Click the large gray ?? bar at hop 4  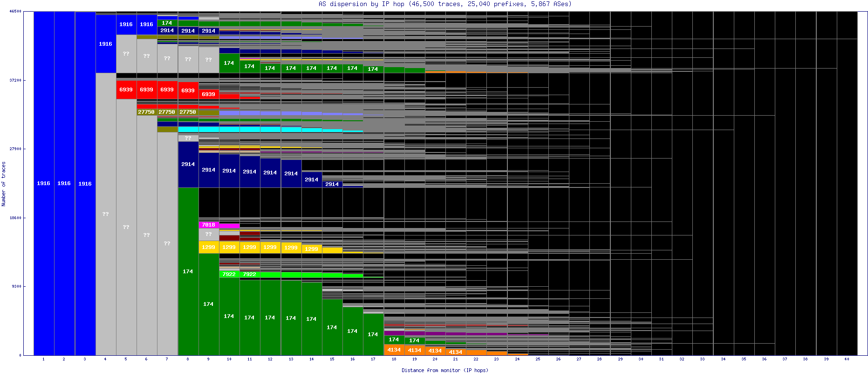click(x=106, y=214)
